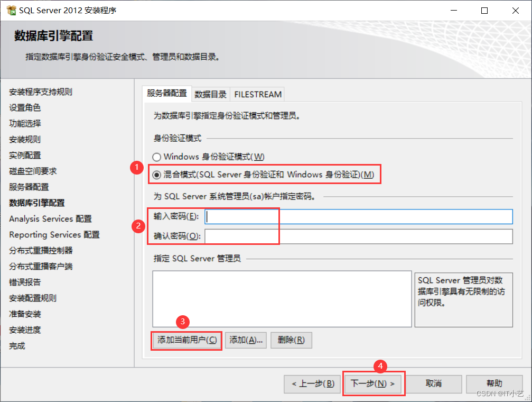Click the 删除(R) button

(x=291, y=340)
